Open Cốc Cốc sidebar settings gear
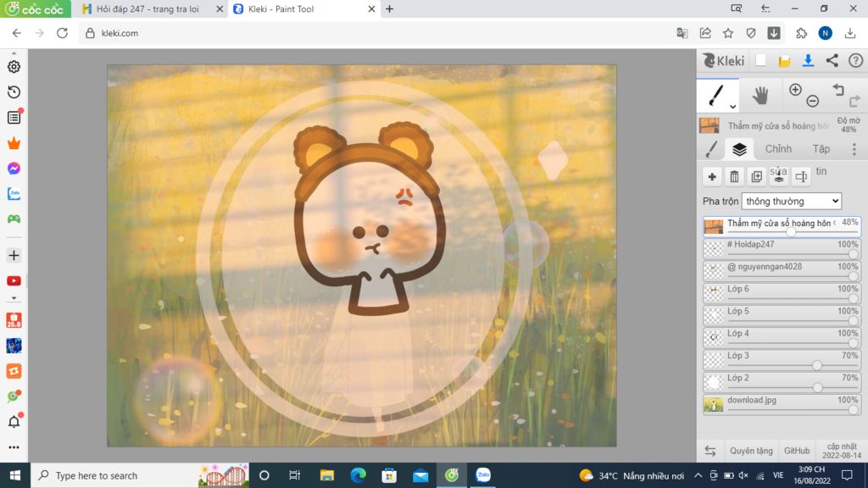 14,66
